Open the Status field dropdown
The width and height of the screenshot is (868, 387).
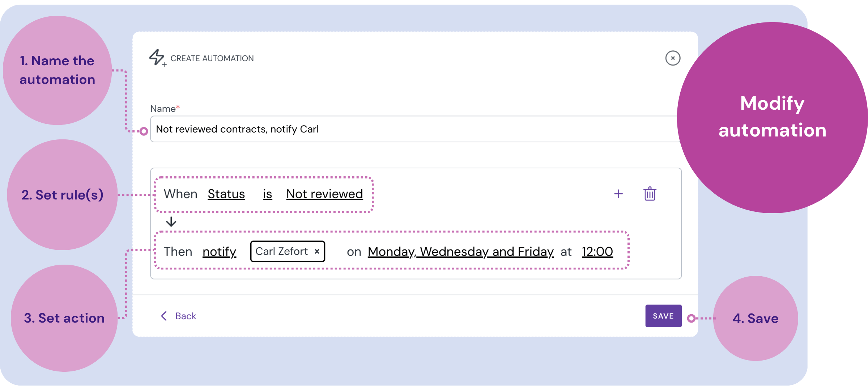(x=226, y=194)
